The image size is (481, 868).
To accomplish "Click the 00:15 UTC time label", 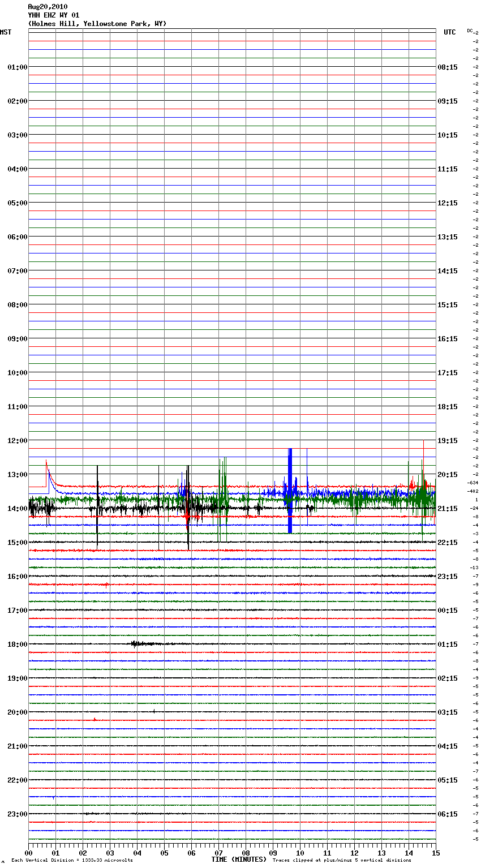I will 448,611.
